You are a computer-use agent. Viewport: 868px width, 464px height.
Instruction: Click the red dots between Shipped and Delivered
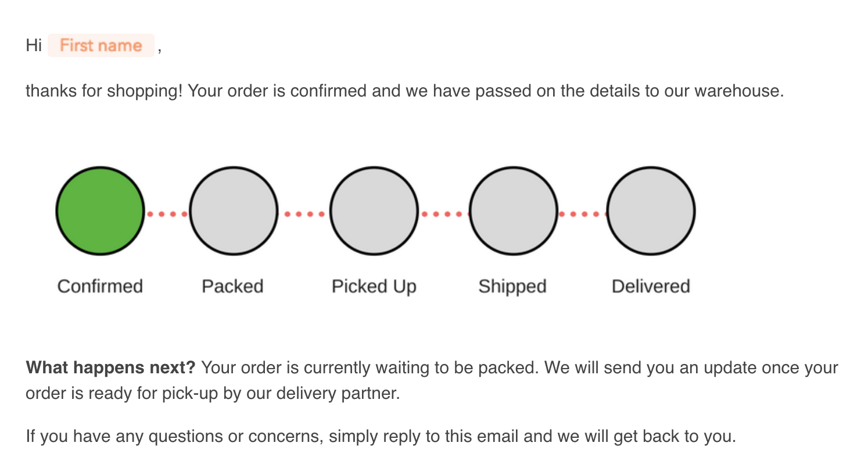tap(582, 214)
